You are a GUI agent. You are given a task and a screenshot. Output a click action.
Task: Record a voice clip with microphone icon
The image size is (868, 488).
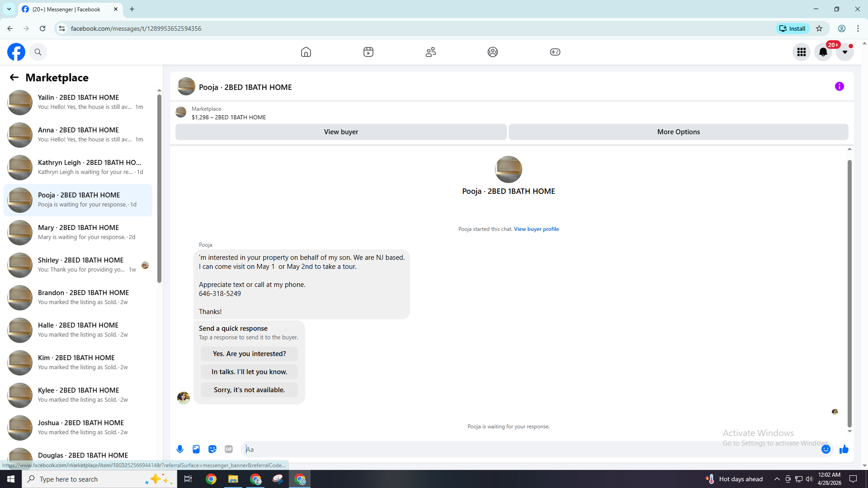(180, 449)
